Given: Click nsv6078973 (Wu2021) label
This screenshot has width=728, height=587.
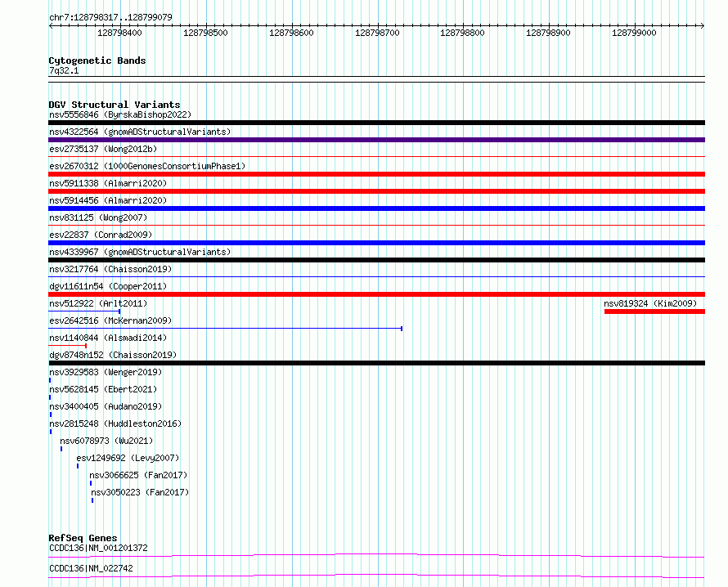Looking at the screenshot, I should (x=106, y=441).
